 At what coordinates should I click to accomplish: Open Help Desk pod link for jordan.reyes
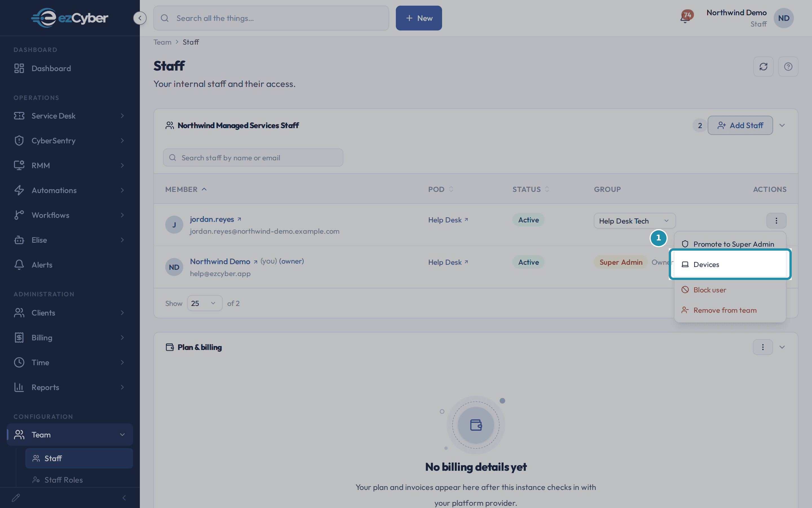click(x=448, y=220)
